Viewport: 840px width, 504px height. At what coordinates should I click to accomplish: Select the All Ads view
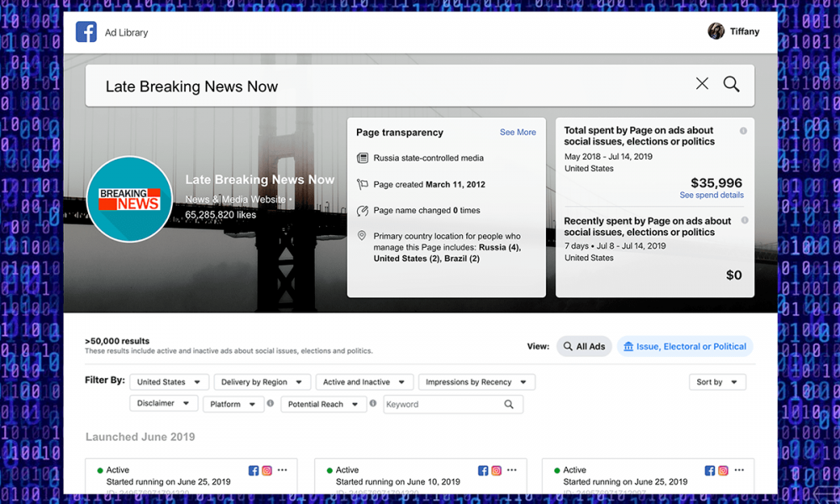584,347
